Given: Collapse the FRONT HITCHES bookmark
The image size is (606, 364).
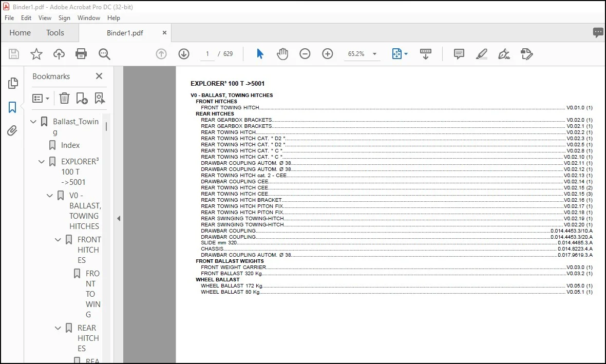Looking at the screenshot, I should [x=58, y=240].
